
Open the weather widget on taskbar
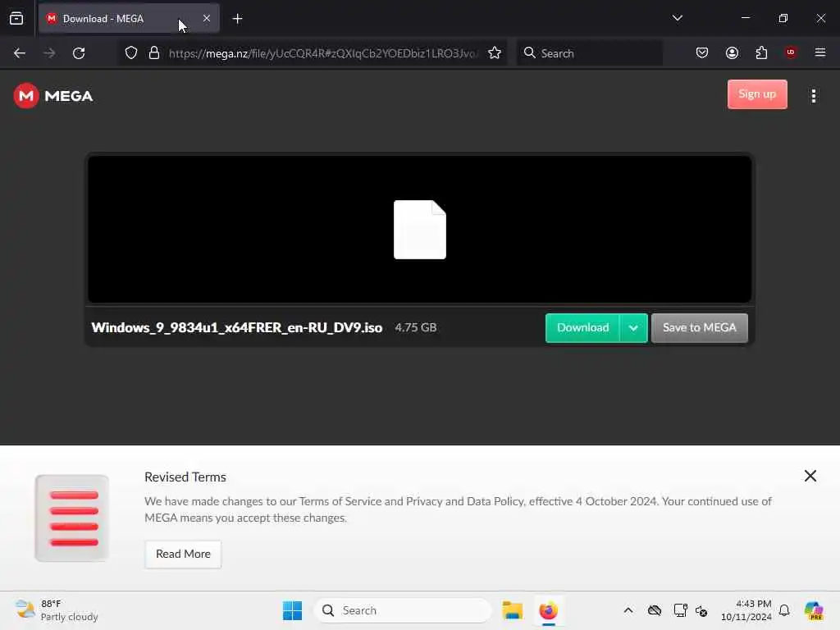(x=57, y=610)
